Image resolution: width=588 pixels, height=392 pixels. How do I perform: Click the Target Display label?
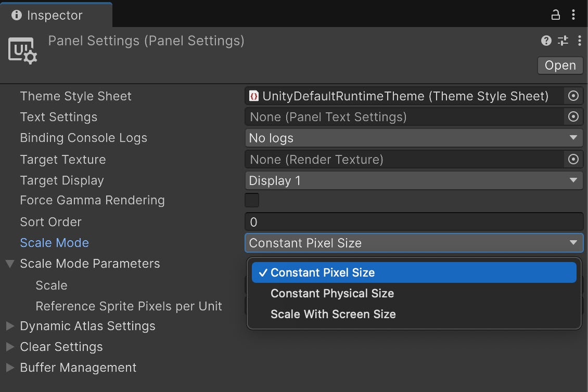(62, 180)
